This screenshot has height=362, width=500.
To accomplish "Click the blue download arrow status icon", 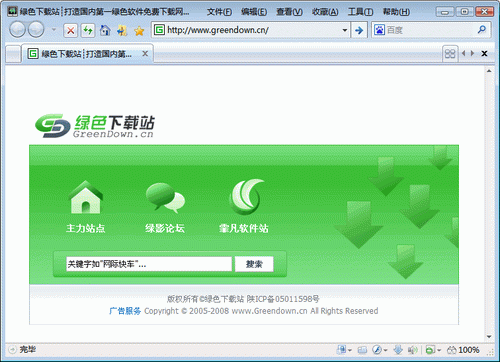I will coord(398,350).
